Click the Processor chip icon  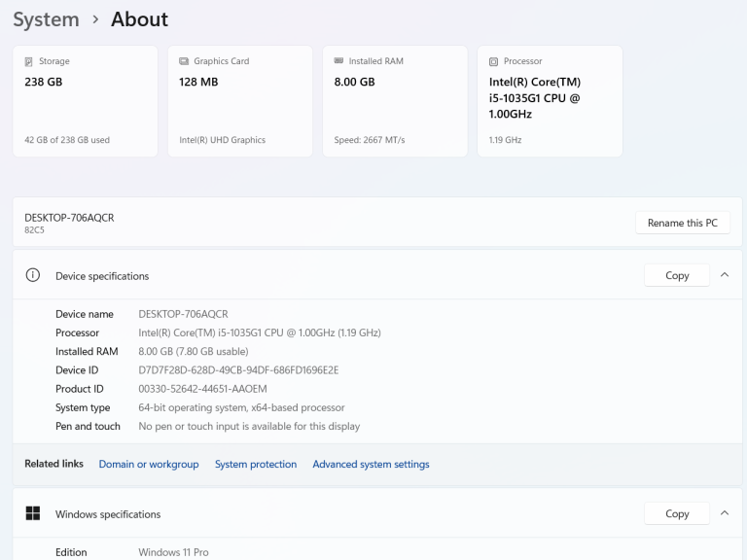494,61
